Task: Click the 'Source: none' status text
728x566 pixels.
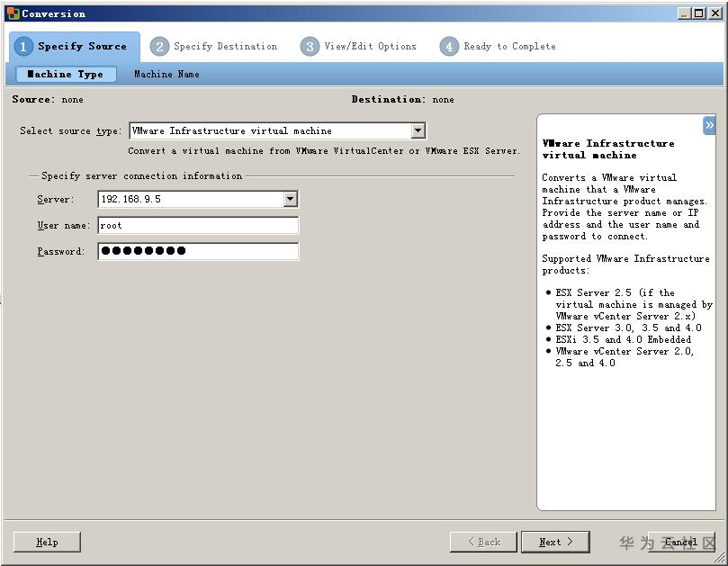Action: 48,99
